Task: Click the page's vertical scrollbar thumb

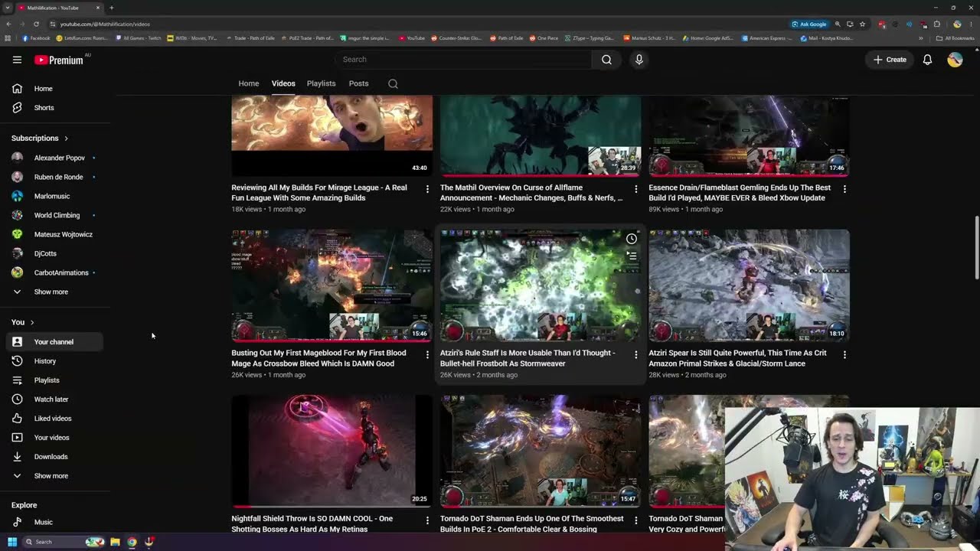Action: click(976, 248)
